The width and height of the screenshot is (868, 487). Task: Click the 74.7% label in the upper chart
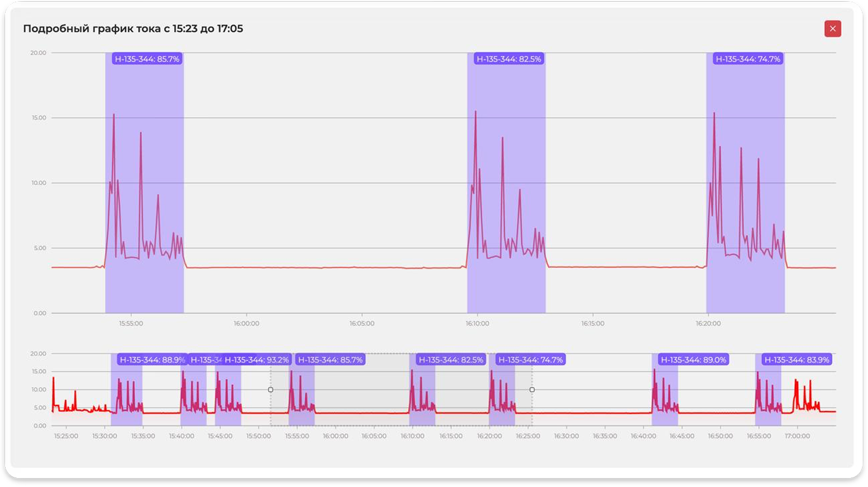[747, 59]
